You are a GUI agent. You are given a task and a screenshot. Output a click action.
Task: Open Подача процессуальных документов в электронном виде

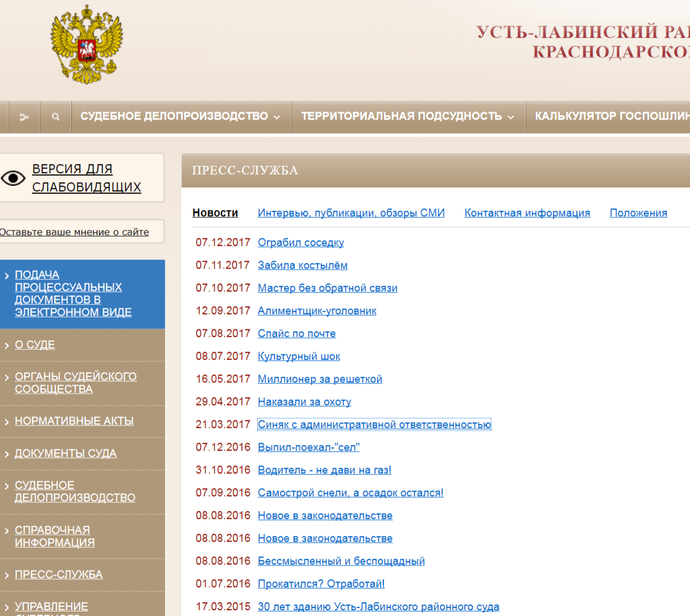coord(73,293)
